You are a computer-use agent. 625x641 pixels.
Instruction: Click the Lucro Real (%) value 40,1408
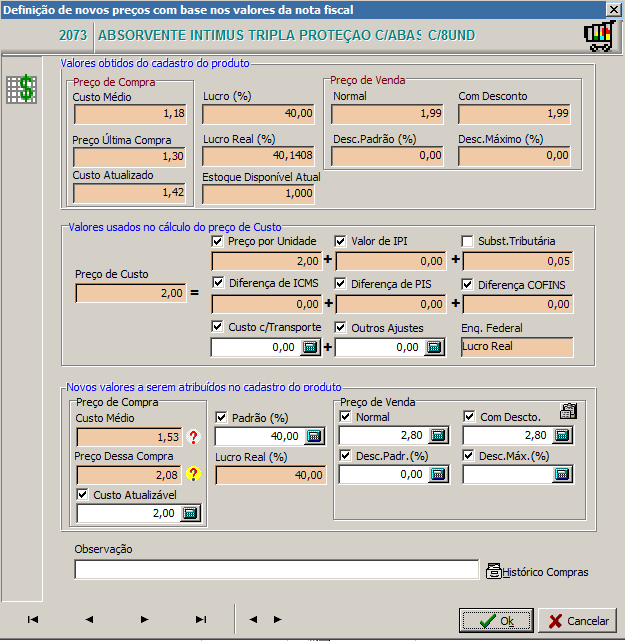(x=258, y=156)
